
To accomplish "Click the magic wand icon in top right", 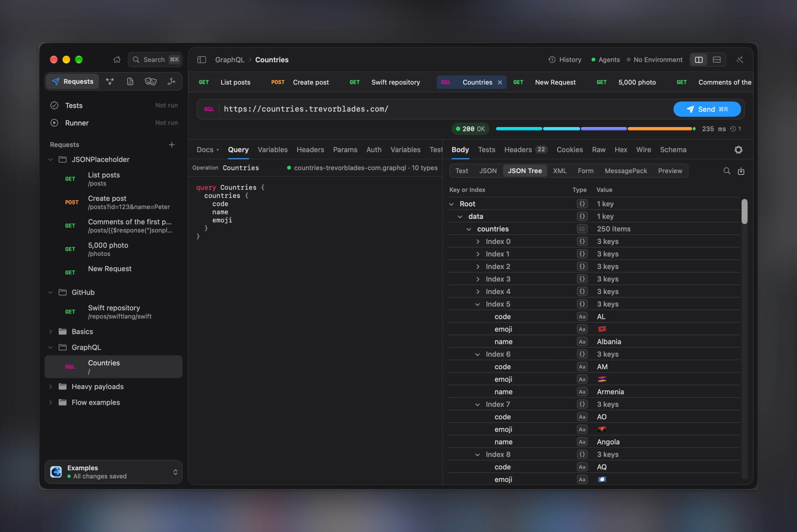I will 740,60.
